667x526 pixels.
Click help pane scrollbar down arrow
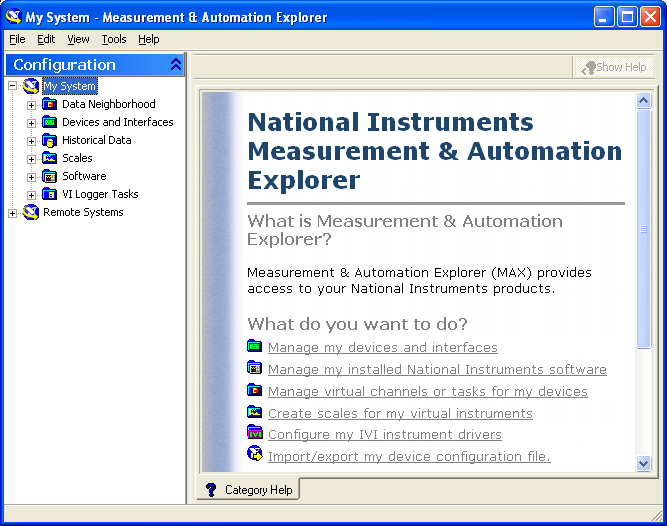644,463
